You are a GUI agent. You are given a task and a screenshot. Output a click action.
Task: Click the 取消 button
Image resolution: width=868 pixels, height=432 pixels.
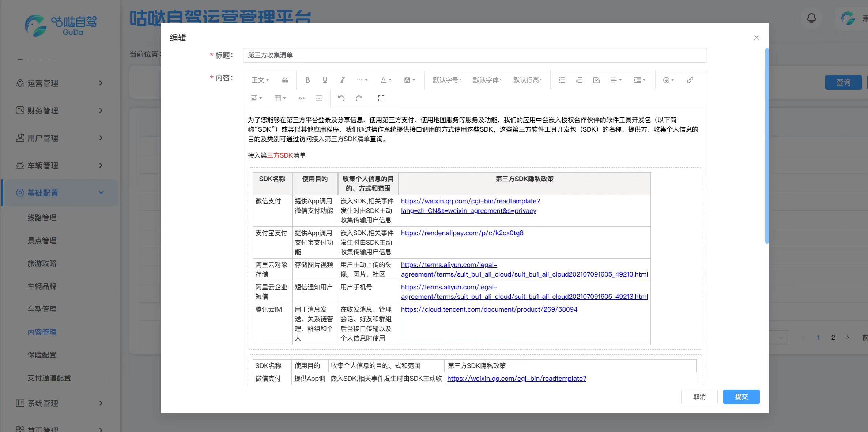click(x=699, y=397)
